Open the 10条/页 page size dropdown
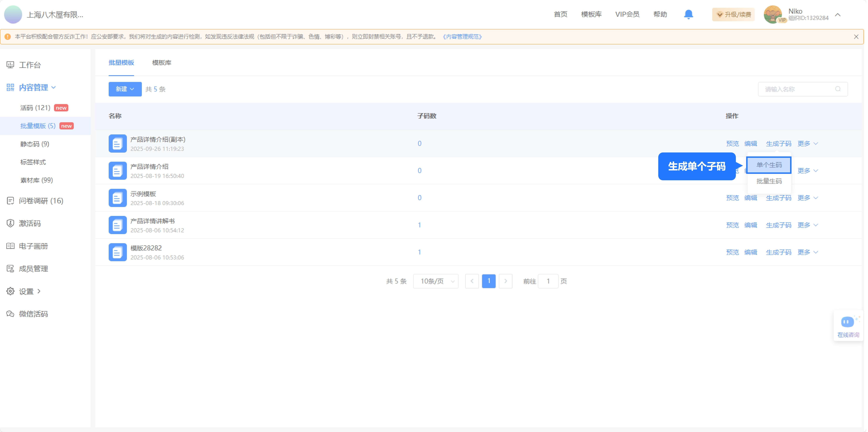Viewport: 868px width, 432px height. click(x=435, y=281)
